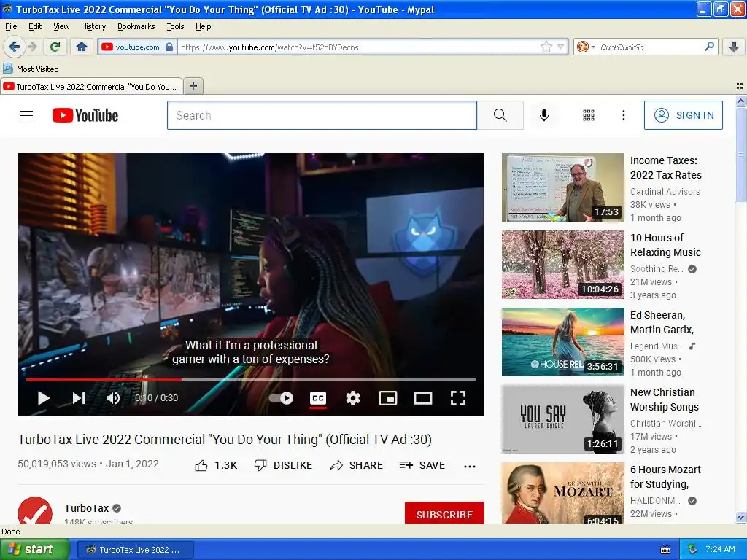The width and height of the screenshot is (747, 560).
Task: Open the TurboTax channel name link
Action: (x=87, y=508)
